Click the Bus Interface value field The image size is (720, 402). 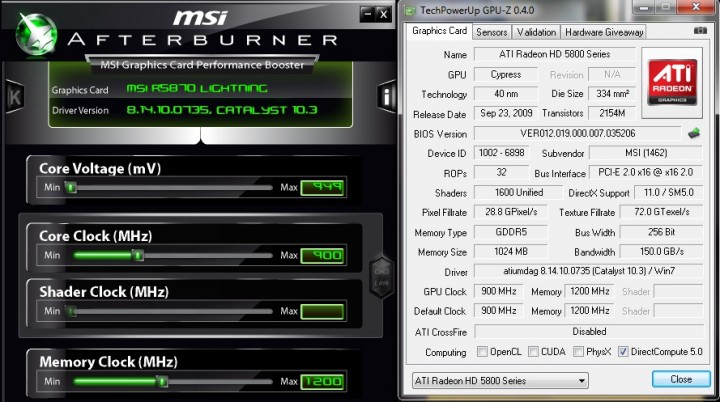pos(646,173)
